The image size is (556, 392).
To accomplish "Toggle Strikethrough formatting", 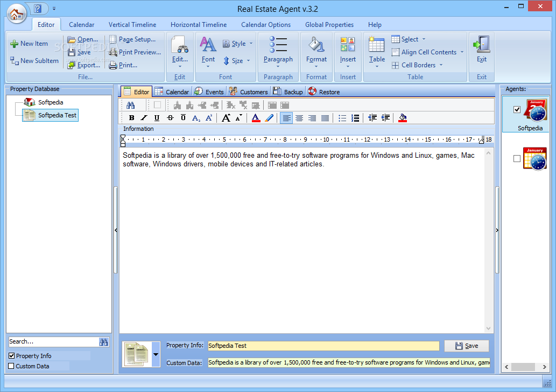I will tap(170, 118).
